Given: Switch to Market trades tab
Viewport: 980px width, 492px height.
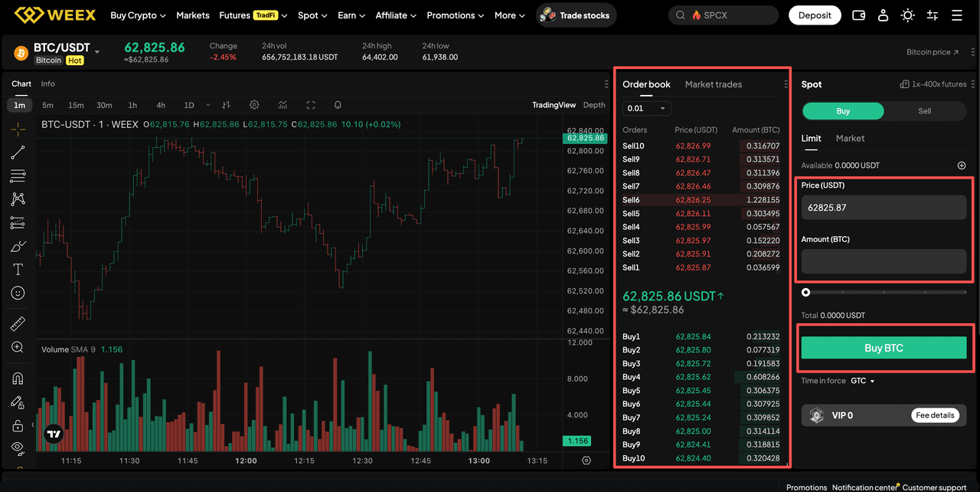Looking at the screenshot, I should 714,84.
